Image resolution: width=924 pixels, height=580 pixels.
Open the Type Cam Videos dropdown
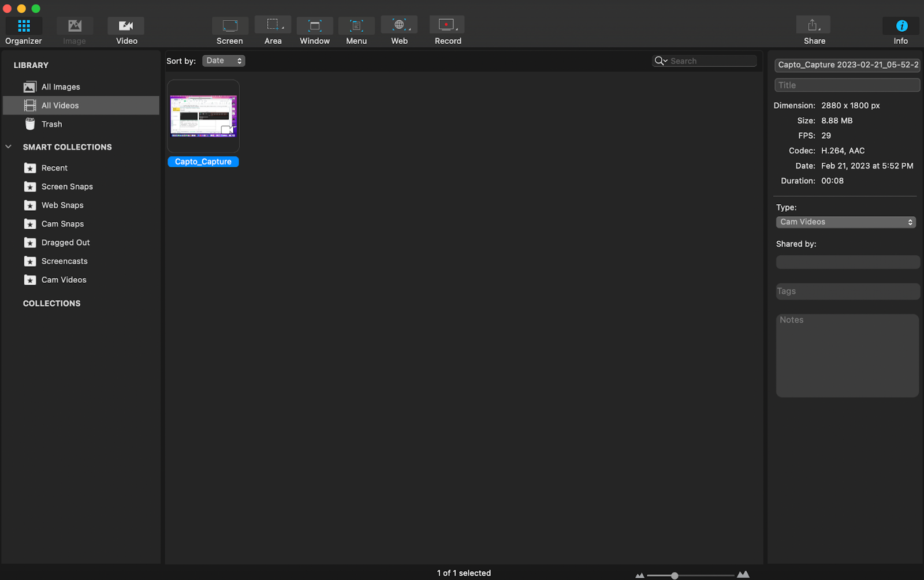(846, 222)
